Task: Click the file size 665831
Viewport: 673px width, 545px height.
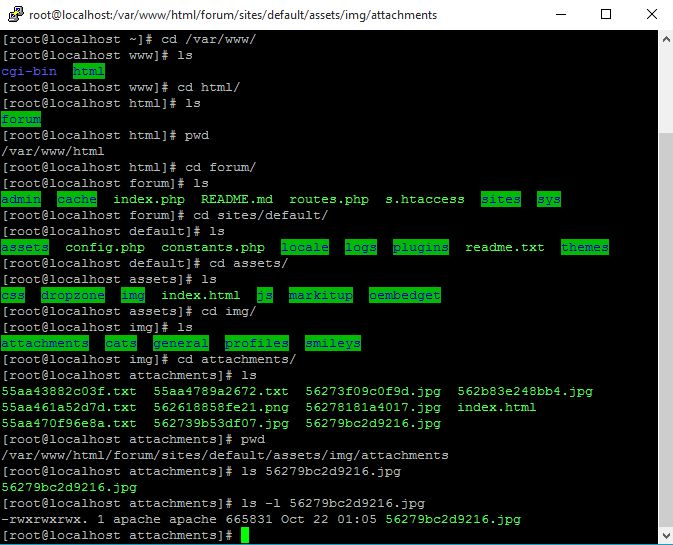Action: (249, 519)
